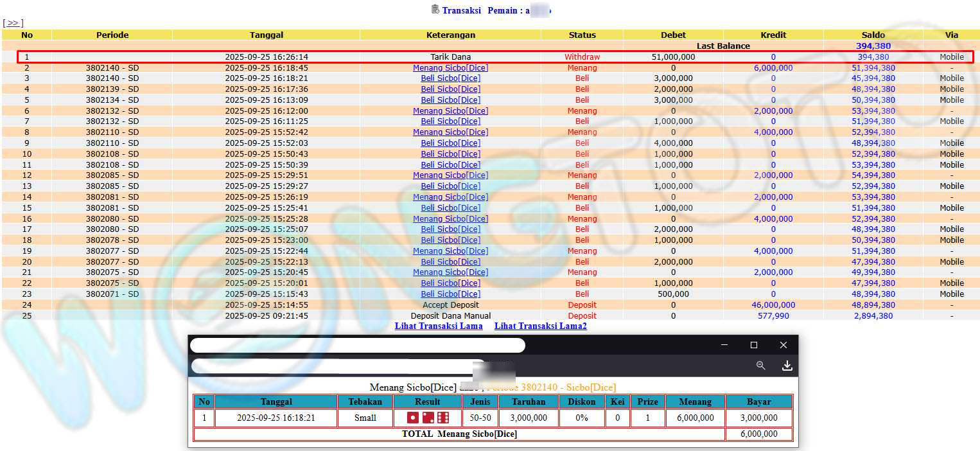Click the address bar in the popup window
The width and height of the screenshot is (980, 451).
click(338, 366)
